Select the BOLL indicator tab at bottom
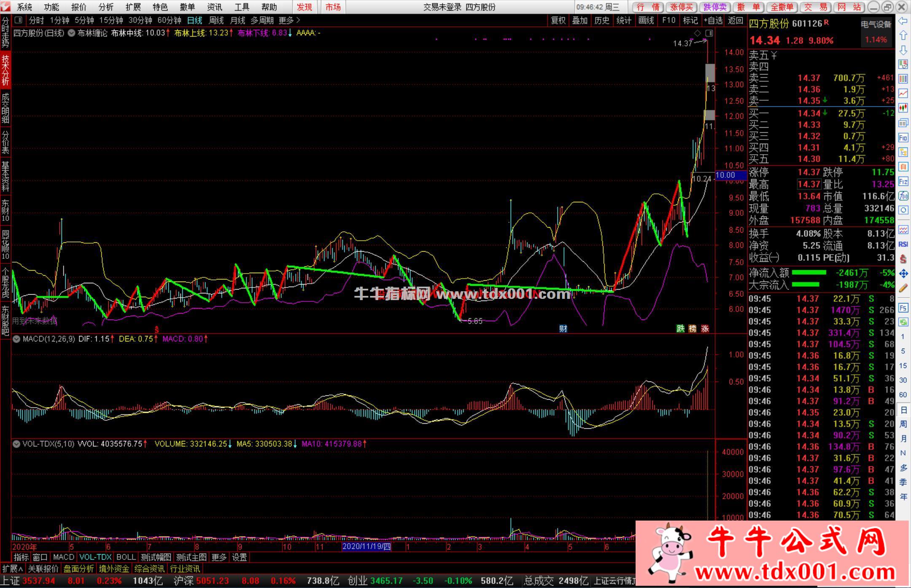Viewport: 911px width, 588px height. [x=126, y=557]
